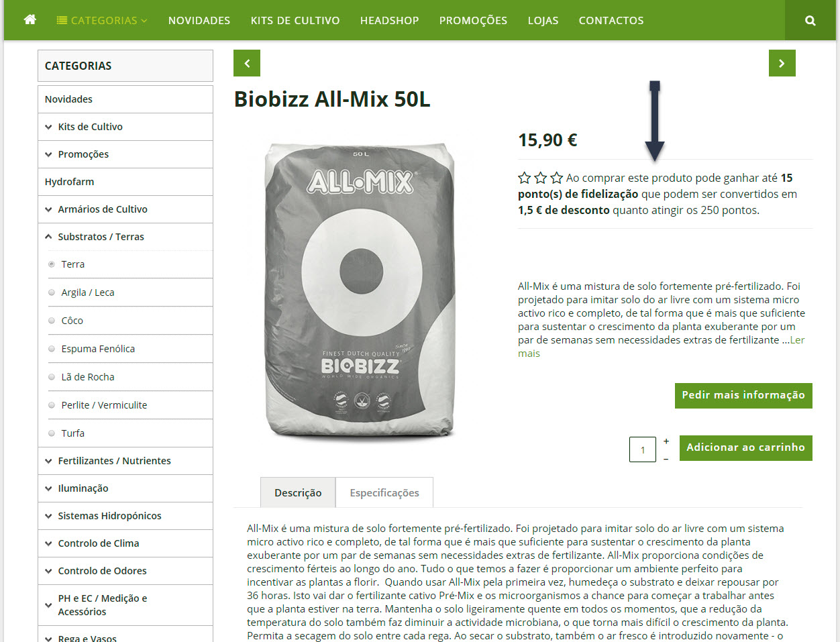Go to the home page icon
Image resolution: width=840 pixels, height=642 pixels.
(x=30, y=20)
